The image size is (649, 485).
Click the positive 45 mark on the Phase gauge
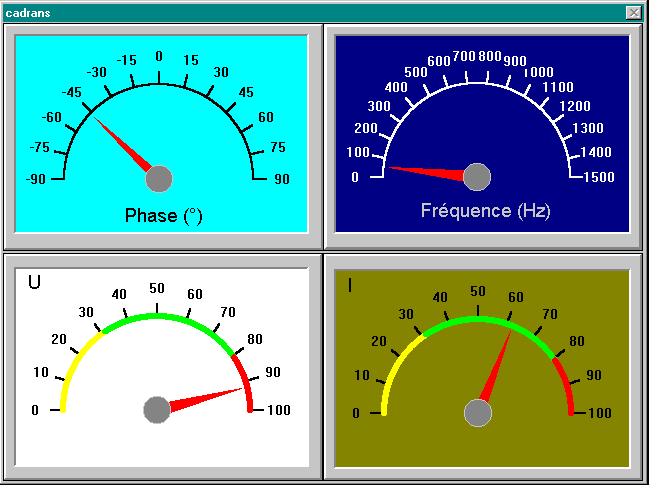[x=246, y=92]
